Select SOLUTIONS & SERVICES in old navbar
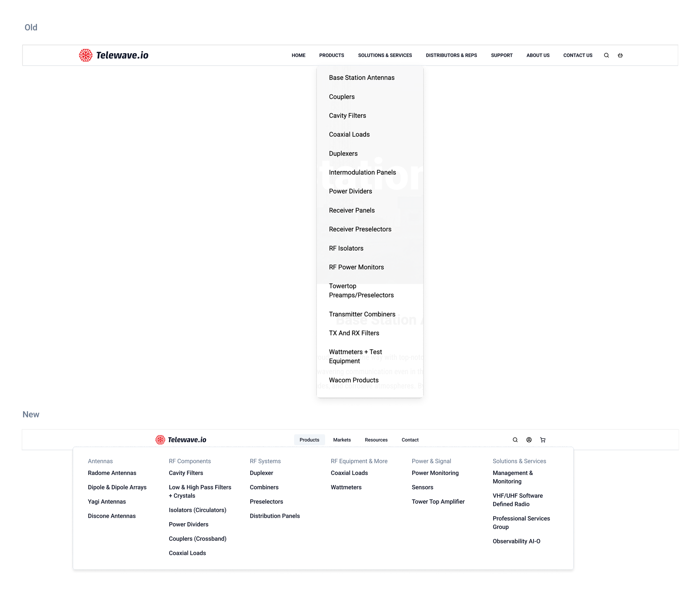Viewport: 700px width, 594px height. tap(385, 55)
